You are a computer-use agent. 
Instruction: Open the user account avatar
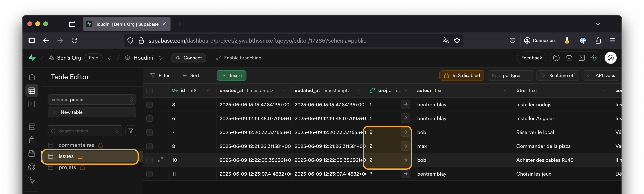point(611,58)
